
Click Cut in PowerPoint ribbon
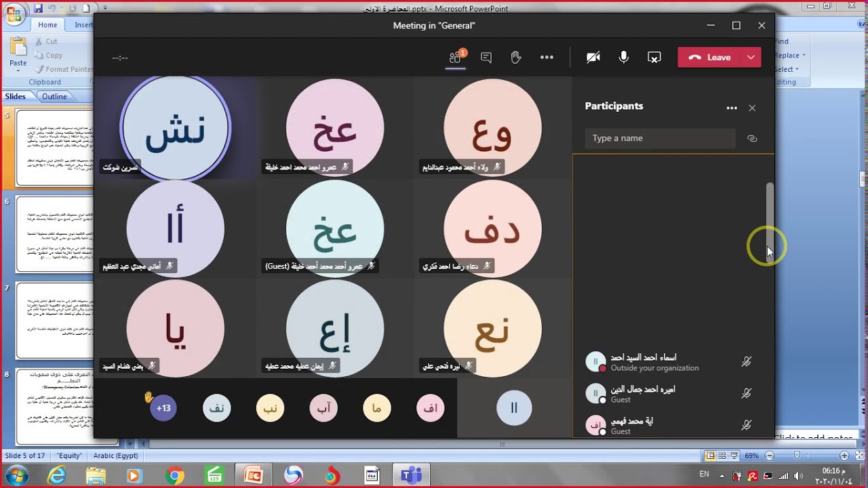click(x=46, y=41)
